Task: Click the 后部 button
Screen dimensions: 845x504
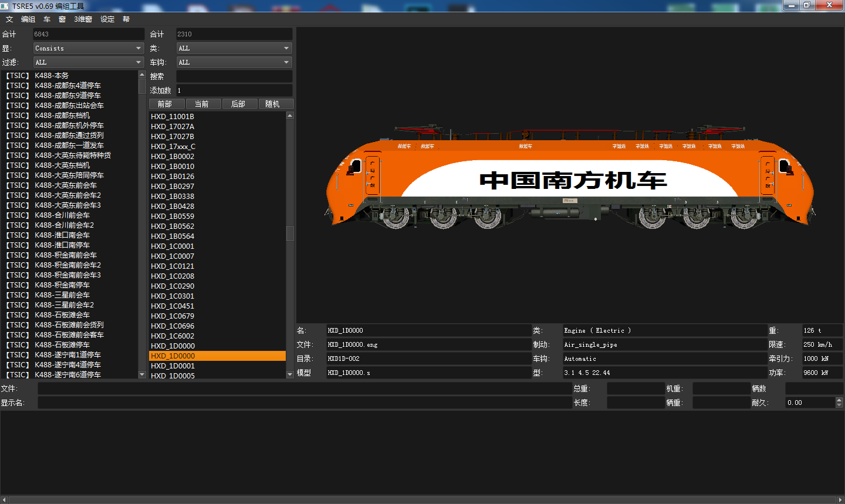Action: pyautogui.click(x=239, y=104)
